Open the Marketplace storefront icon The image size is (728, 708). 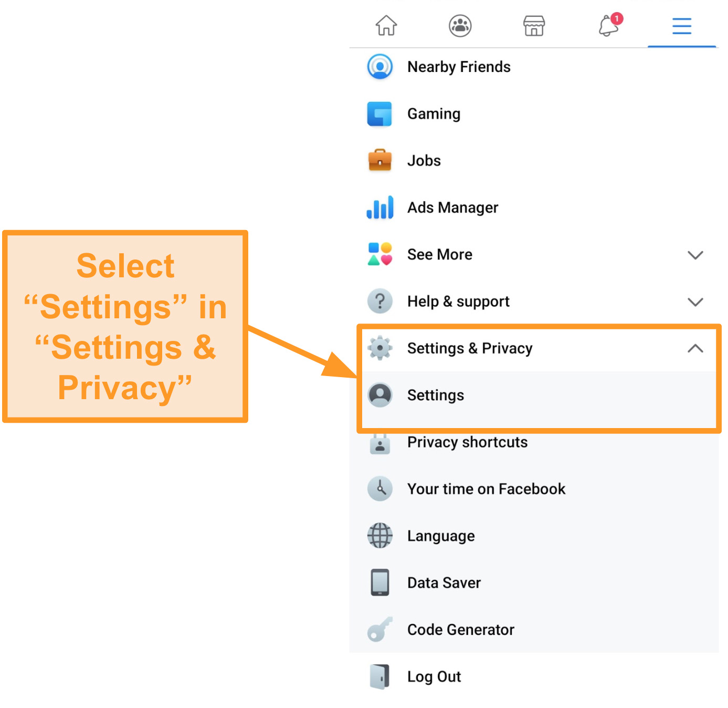pyautogui.click(x=534, y=25)
